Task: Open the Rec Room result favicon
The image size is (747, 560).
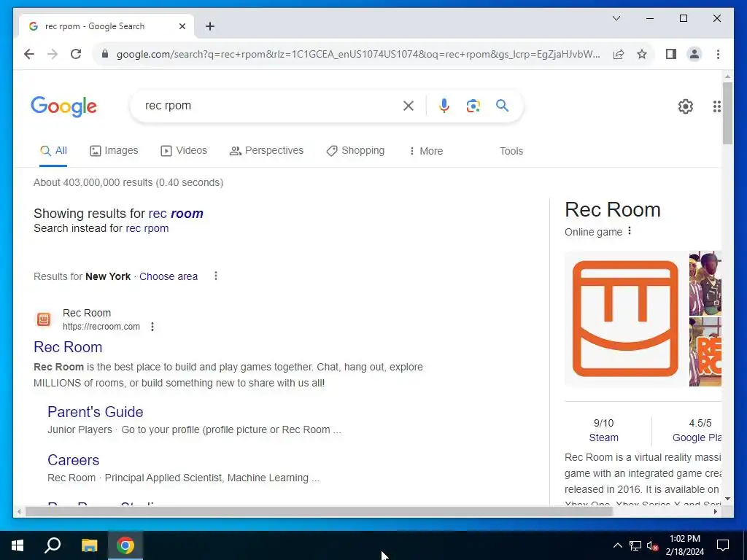Action: coord(43,319)
